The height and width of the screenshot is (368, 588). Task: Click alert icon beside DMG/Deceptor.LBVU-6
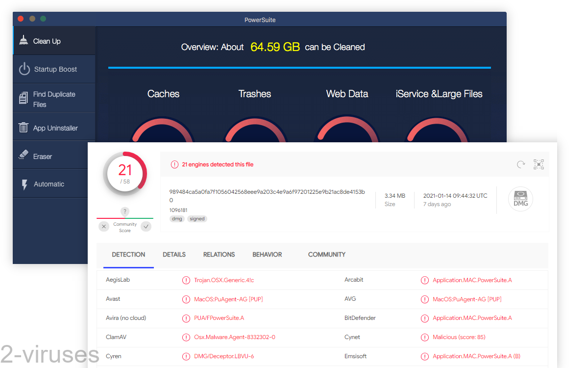(x=186, y=356)
